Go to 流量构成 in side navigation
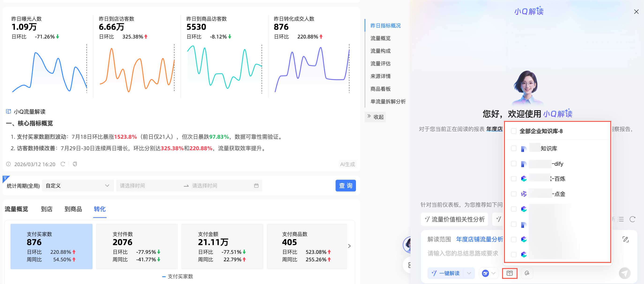This screenshot has height=284, width=644. pyautogui.click(x=380, y=51)
